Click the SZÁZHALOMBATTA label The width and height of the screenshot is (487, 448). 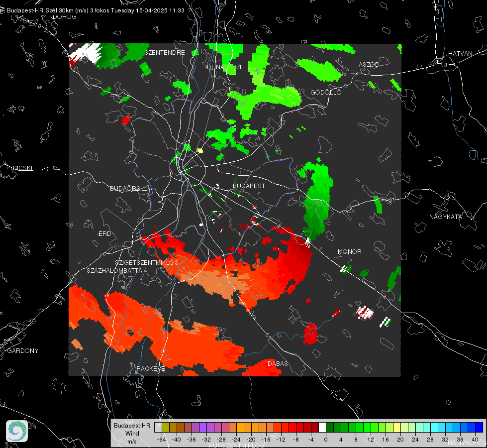[x=114, y=270]
